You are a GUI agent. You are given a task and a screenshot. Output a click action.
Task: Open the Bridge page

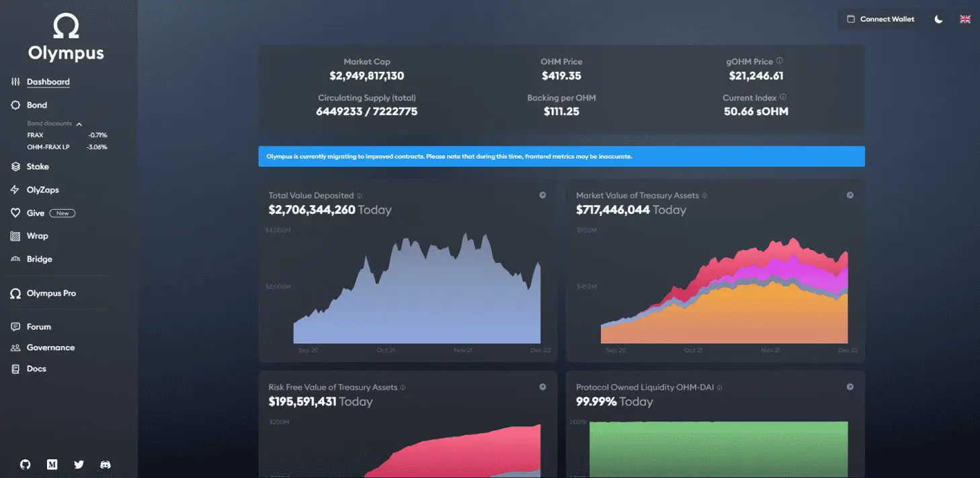pos(40,259)
